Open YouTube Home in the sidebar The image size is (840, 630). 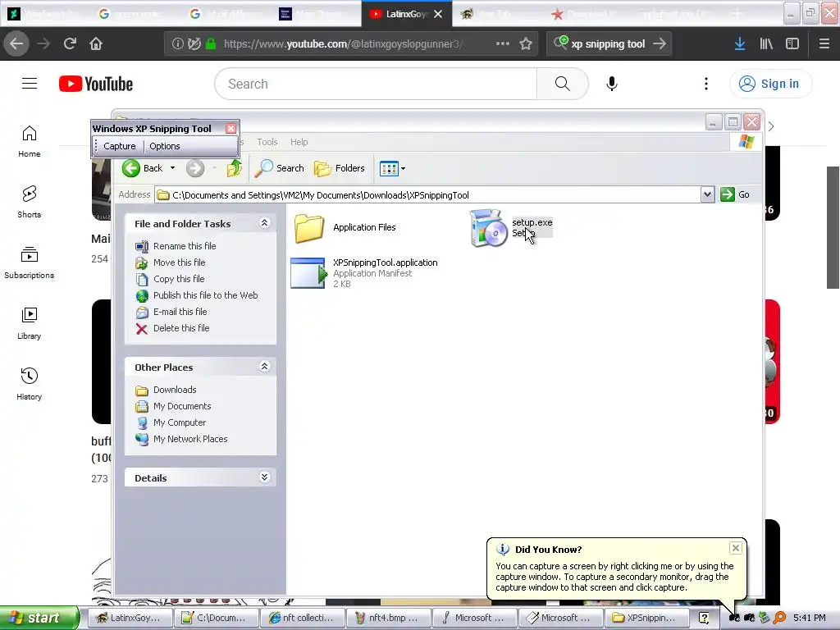pyautogui.click(x=29, y=141)
